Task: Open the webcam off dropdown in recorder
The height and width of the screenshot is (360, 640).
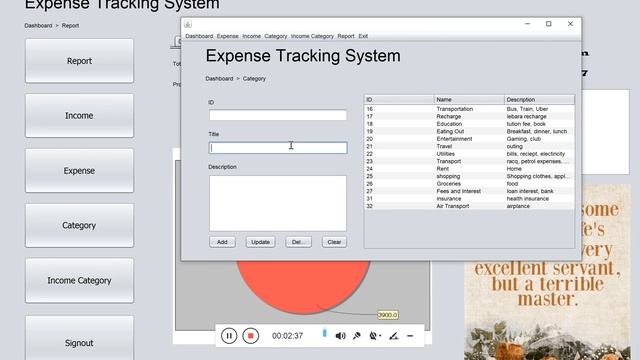Action: (x=375, y=336)
